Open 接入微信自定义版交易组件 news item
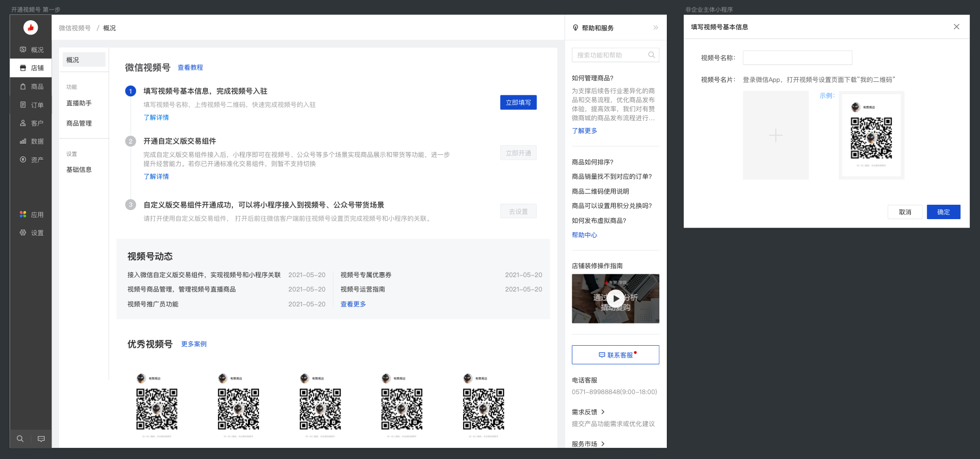The width and height of the screenshot is (980, 459). point(204,275)
